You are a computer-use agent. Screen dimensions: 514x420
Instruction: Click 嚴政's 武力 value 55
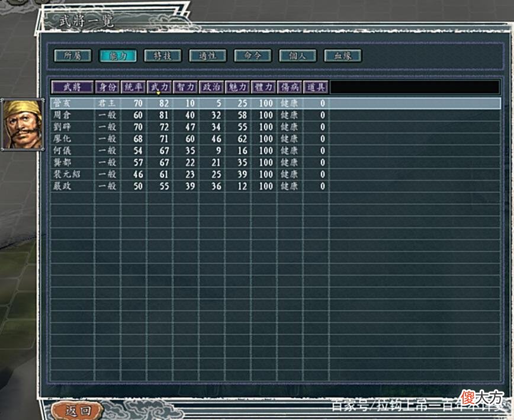click(x=164, y=186)
